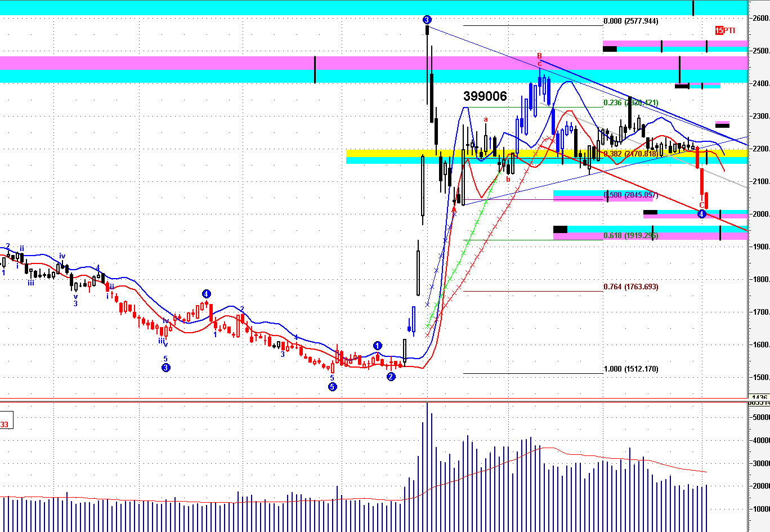Click the red lowercase b wave label
The image size is (770, 532).
(508, 180)
